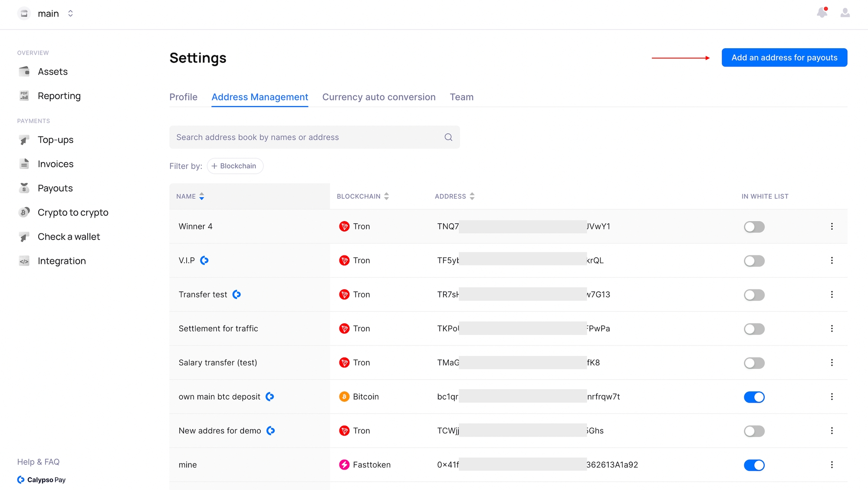This screenshot has width=868, height=490.
Task: Click Add an address for payouts
Action: point(784,58)
